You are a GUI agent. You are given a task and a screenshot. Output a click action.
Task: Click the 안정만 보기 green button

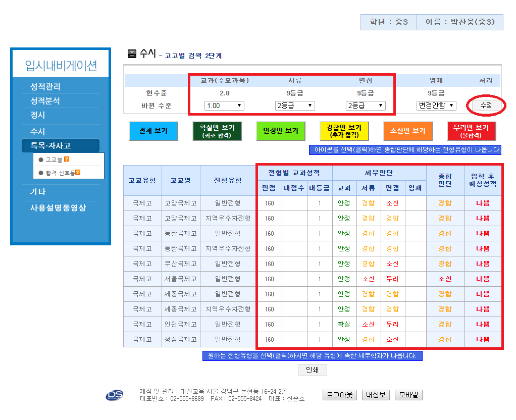[x=281, y=131]
